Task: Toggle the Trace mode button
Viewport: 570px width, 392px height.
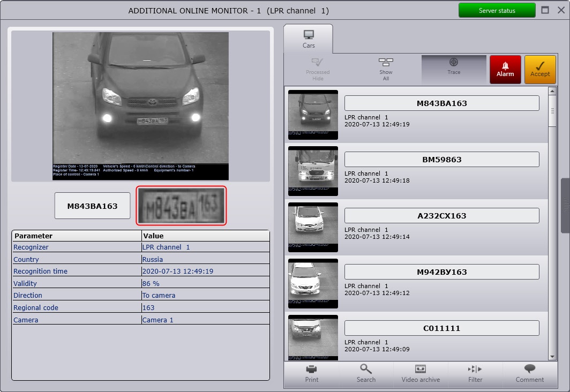Action: click(x=454, y=70)
